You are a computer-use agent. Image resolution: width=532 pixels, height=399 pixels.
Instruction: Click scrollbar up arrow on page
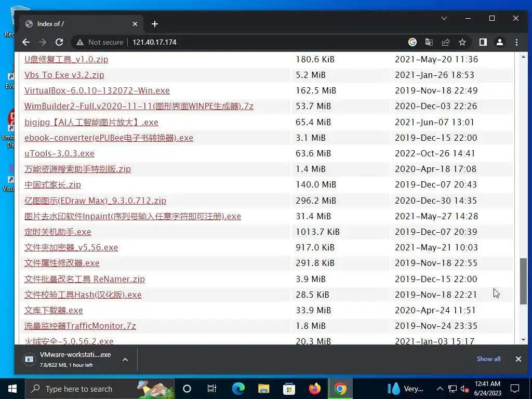click(523, 57)
